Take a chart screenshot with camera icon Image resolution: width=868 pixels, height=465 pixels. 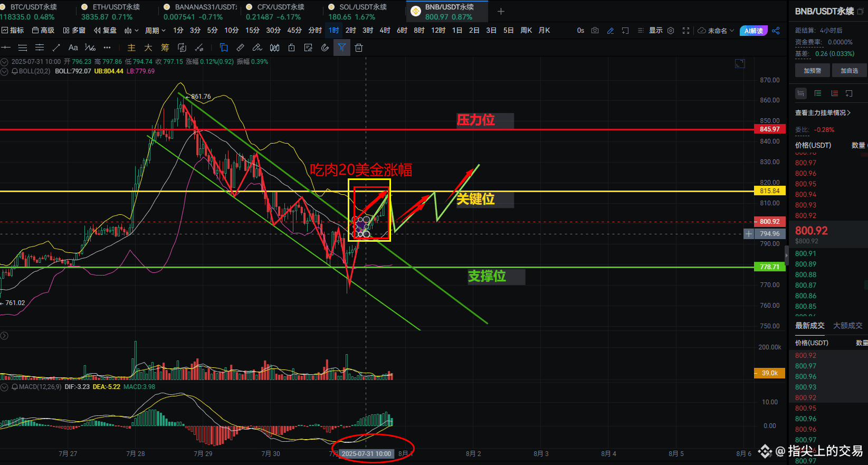(x=595, y=31)
